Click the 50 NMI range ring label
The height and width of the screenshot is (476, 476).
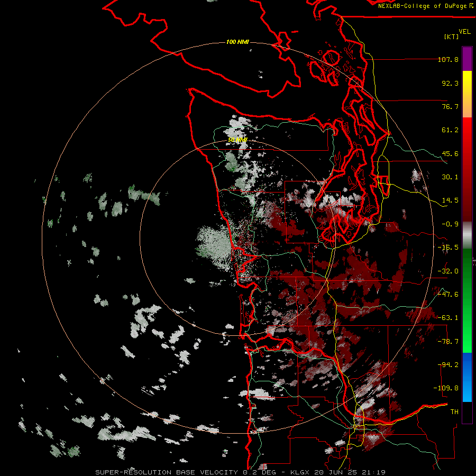pos(237,140)
